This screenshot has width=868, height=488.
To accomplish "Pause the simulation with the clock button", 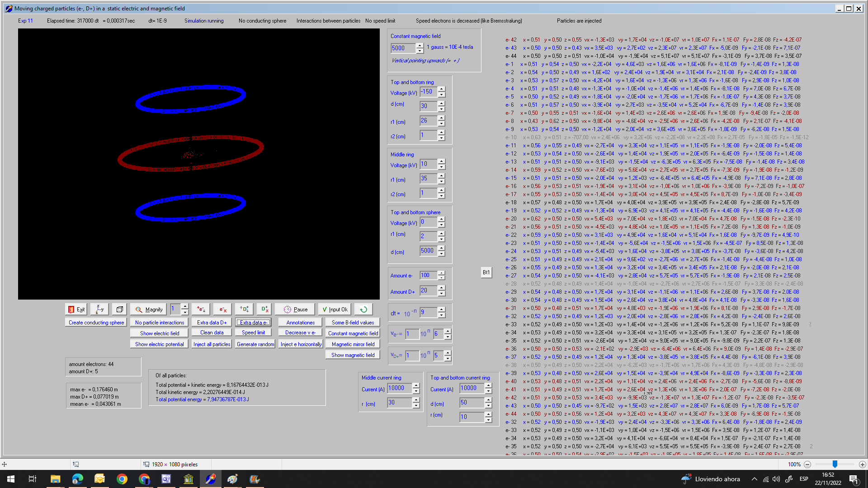I will [295, 310].
